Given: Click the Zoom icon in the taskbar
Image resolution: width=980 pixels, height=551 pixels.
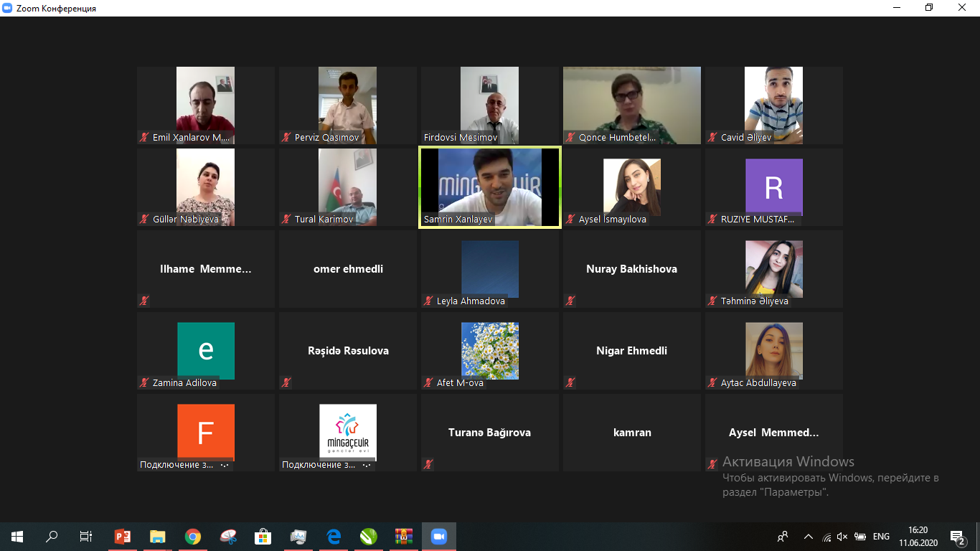Looking at the screenshot, I should coord(438,537).
